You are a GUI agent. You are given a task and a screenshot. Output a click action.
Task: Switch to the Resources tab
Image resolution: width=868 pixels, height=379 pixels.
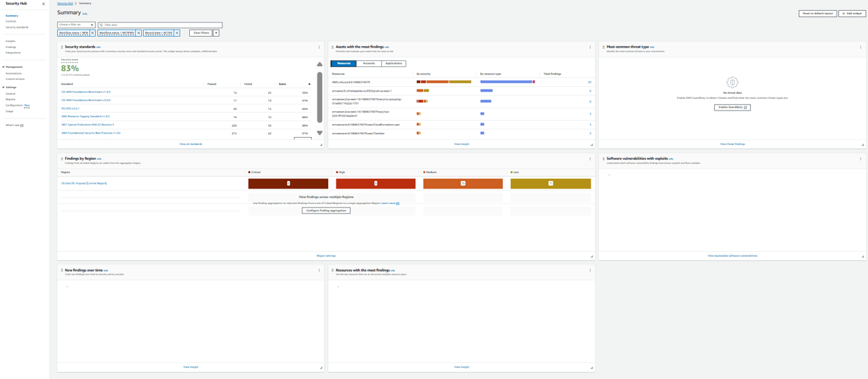344,63
